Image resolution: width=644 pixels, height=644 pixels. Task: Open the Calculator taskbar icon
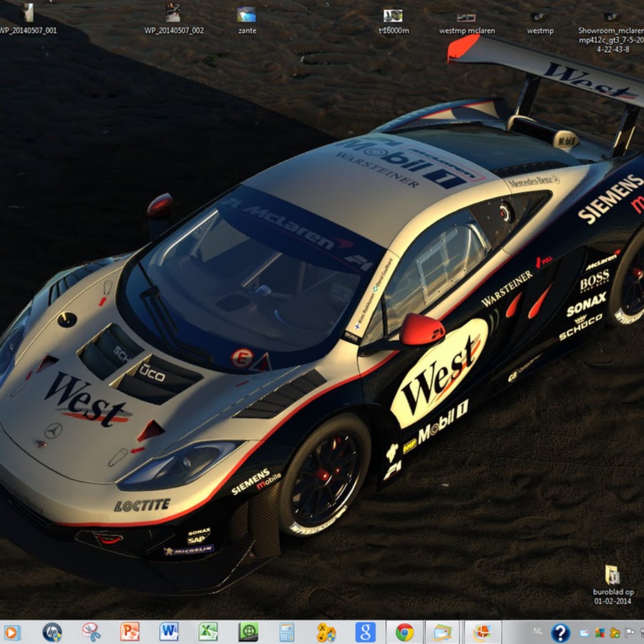point(287,633)
